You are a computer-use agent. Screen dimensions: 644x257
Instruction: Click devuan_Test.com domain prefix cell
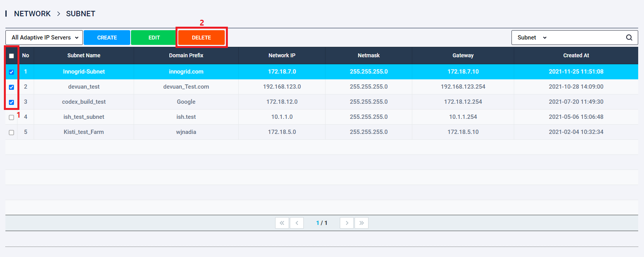pyautogui.click(x=186, y=87)
